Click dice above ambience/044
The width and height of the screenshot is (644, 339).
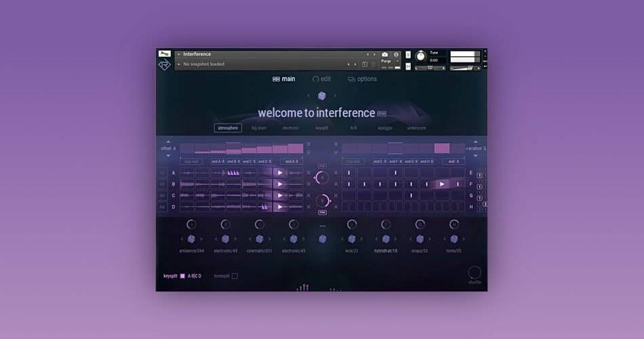pos(191,239)
